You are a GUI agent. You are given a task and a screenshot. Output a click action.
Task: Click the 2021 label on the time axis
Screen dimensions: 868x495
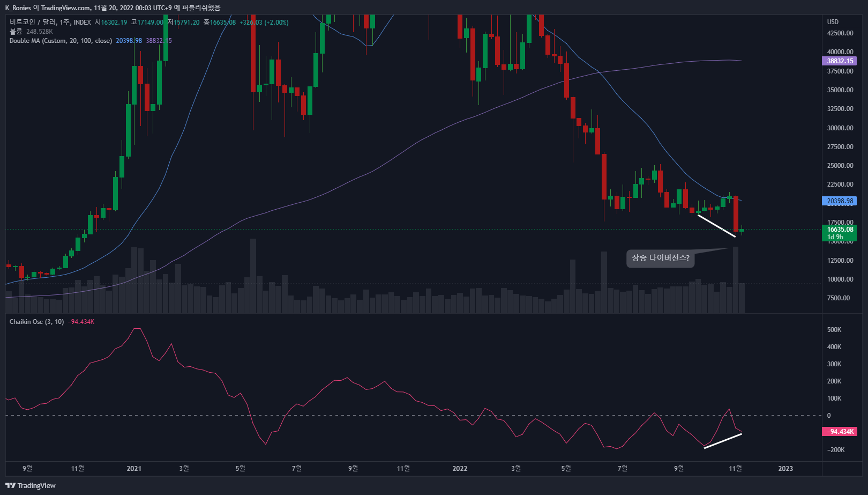tap(134, 469)
